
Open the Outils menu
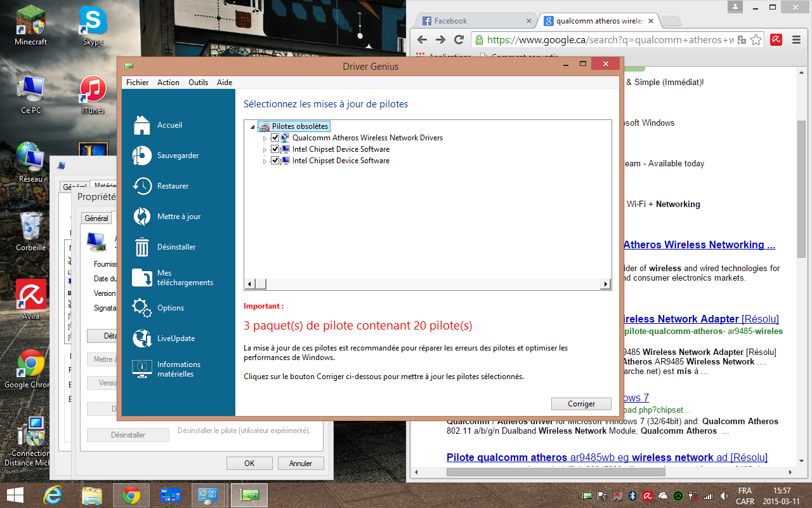(x=198, y=83)
